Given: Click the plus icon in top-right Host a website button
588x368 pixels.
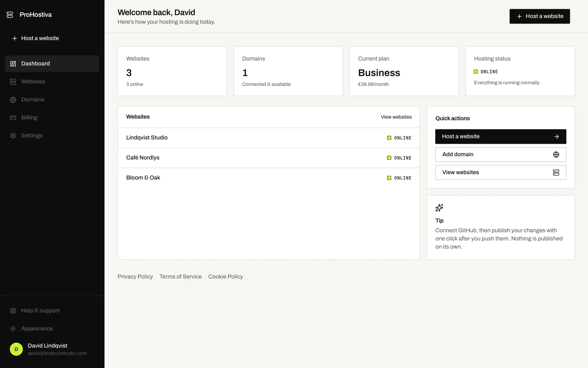Looking at the screenshot, I should pyautogui.click(x=519, y=16).
